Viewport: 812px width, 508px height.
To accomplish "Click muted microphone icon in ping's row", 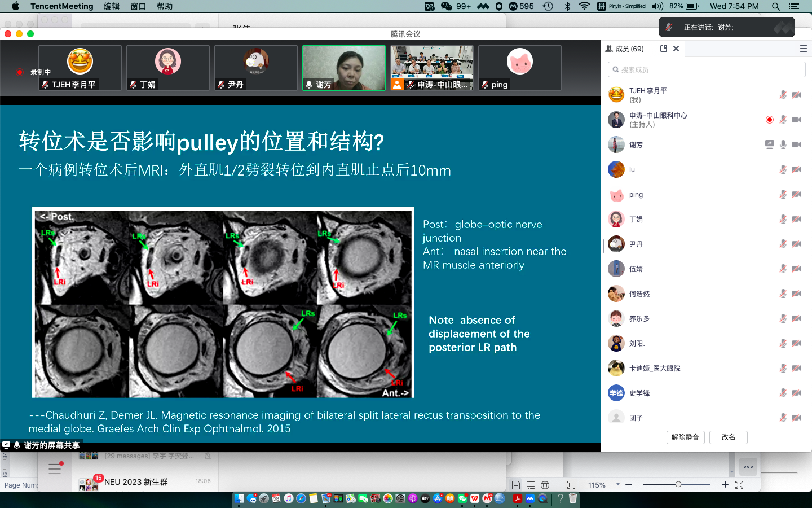I will tap(783, 194).
